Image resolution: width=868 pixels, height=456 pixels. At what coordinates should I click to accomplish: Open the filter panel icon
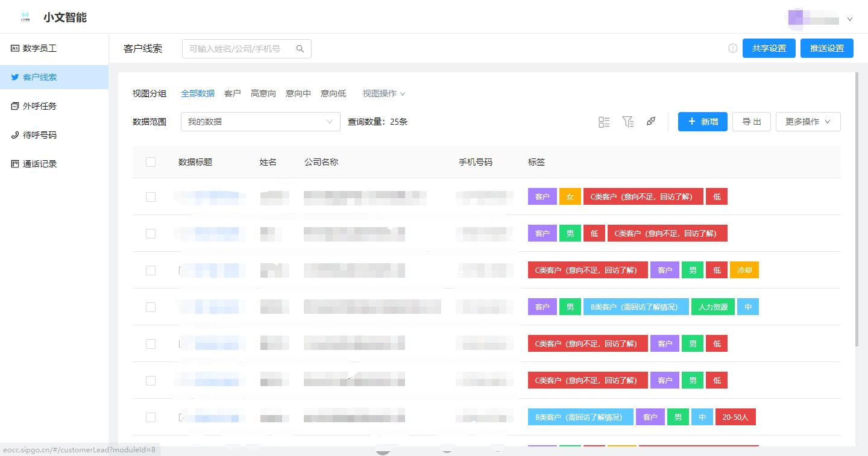pyautogui.click(x=628, y=121)
